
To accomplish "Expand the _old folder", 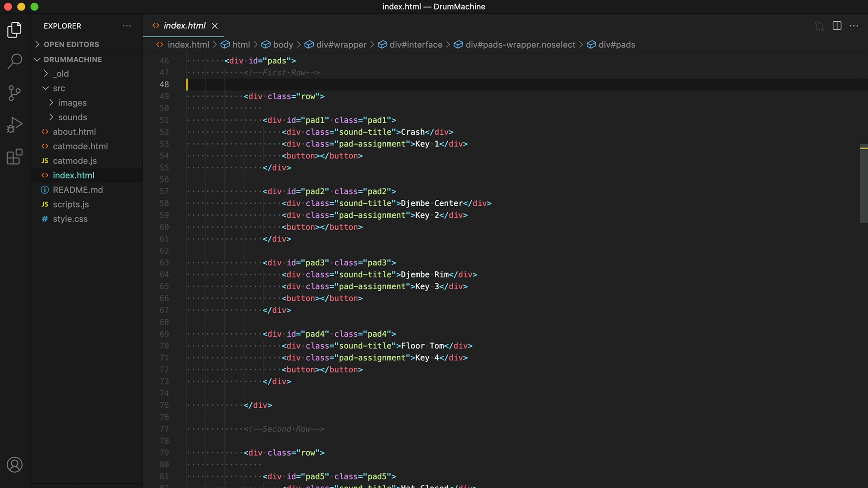I will coord(61,74).
